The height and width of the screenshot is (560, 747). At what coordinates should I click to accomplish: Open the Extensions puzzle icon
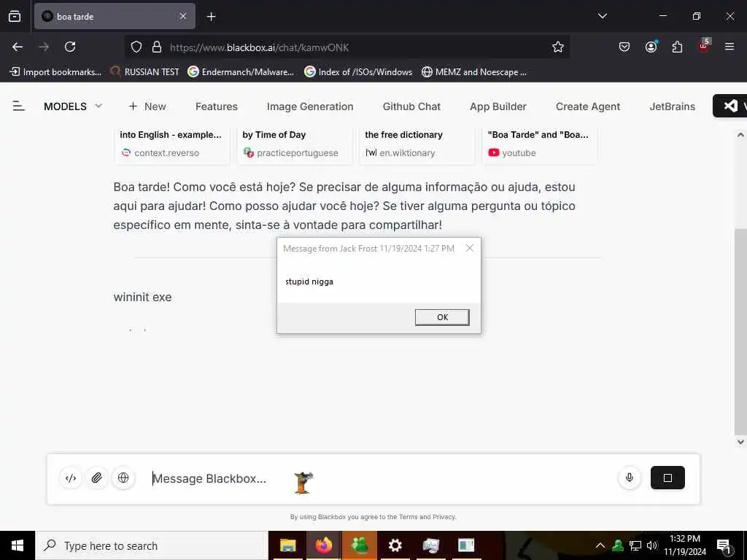click(x=677, y=47)
